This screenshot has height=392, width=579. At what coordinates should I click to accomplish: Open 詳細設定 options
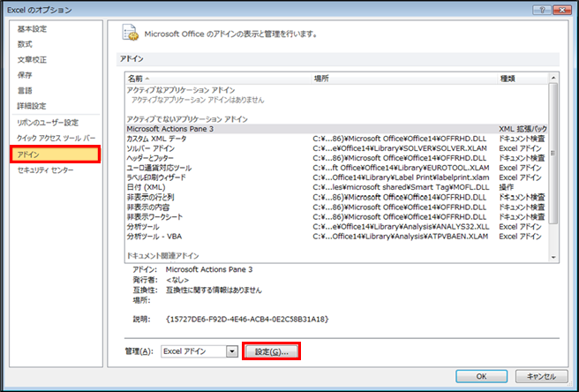coord(32,106)
